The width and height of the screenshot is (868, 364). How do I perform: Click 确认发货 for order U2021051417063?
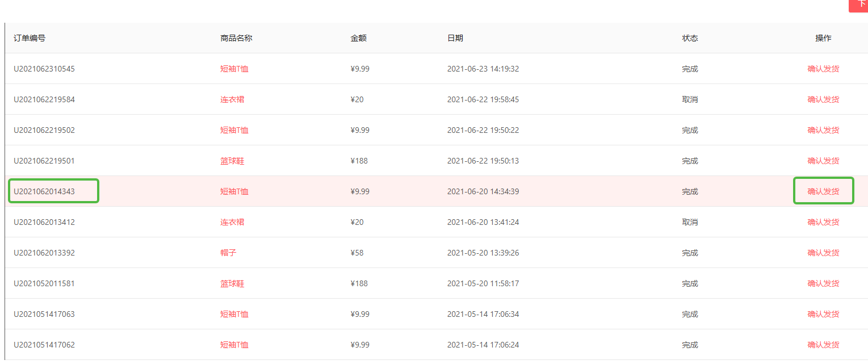click(823, 314)
